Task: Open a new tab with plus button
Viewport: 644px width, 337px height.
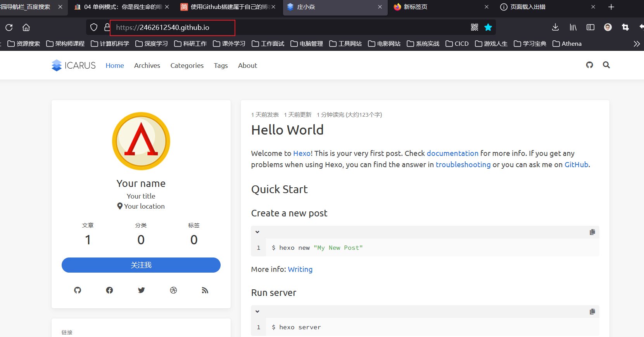Action: (611, 7)
